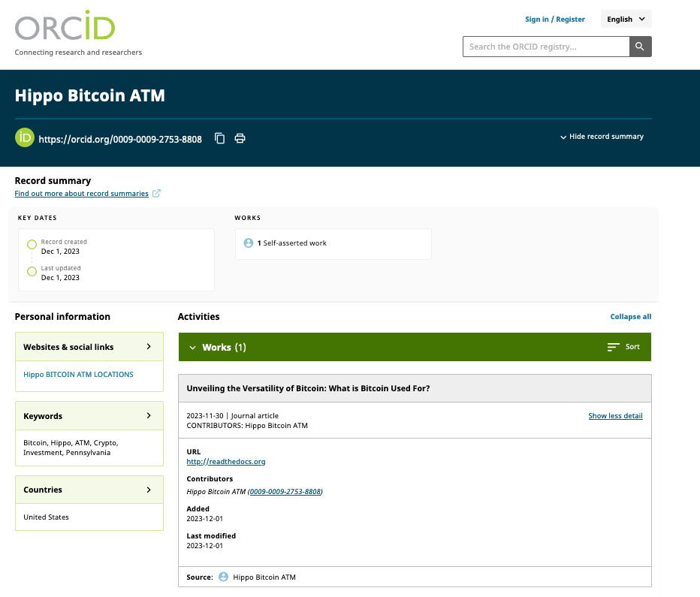This screenshot has height=597, width=700.
Task: Toggle Show less detail on the work
Action: click(x=615, y=415)
